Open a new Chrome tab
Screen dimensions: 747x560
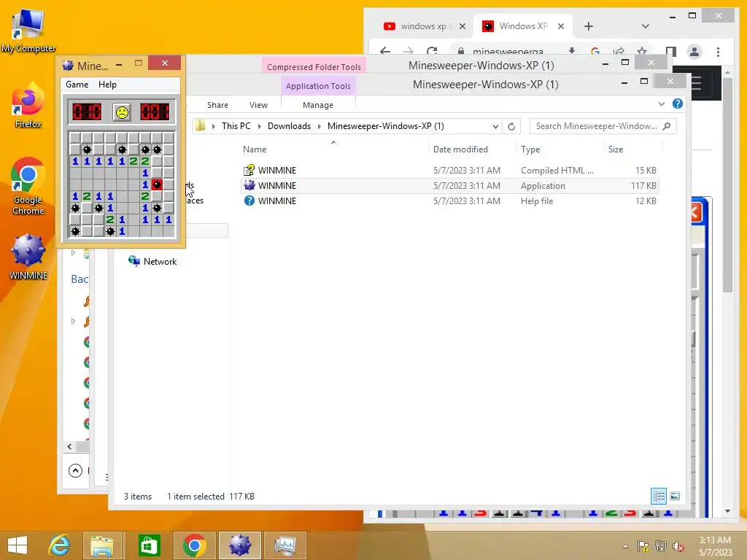[589, 26]
